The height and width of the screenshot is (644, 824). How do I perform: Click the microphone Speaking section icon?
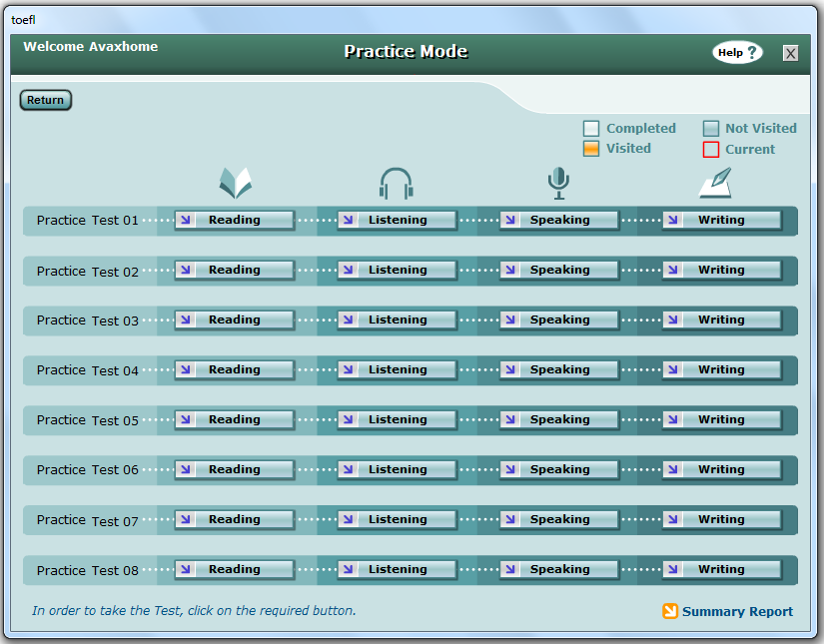pyautogui.click(x=557, y=184)
